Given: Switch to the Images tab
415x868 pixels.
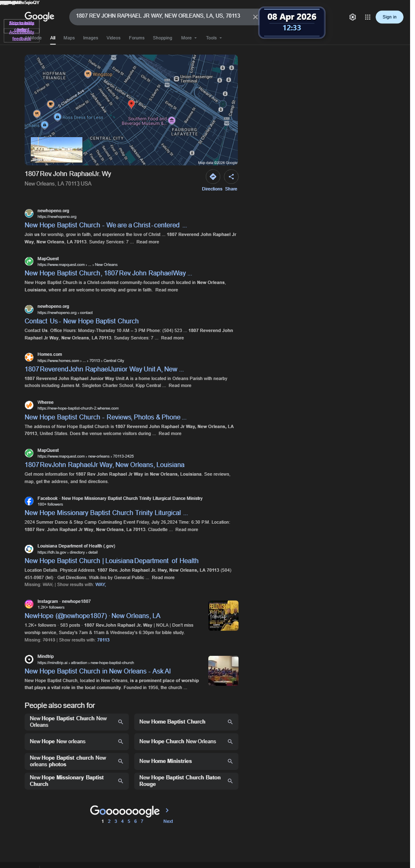Looking at the screenshot, I should click(x=91, y=38).
